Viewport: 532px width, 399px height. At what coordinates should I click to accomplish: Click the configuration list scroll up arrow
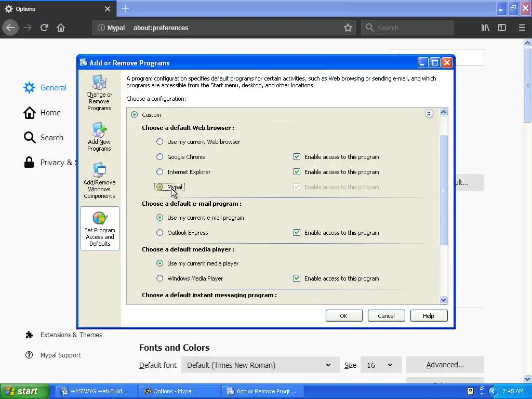444,112
